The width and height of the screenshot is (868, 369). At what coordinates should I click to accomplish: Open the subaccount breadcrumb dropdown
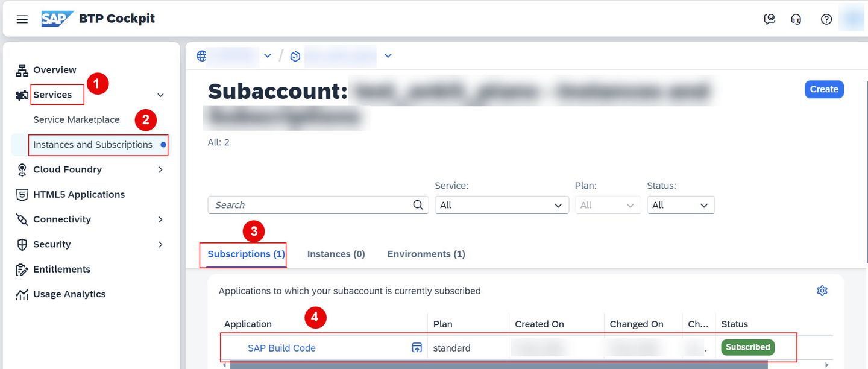coord(388,55)
